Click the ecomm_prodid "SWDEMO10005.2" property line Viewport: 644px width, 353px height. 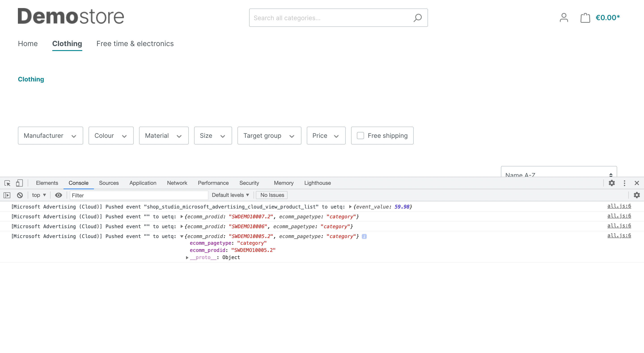pos(233,250)
